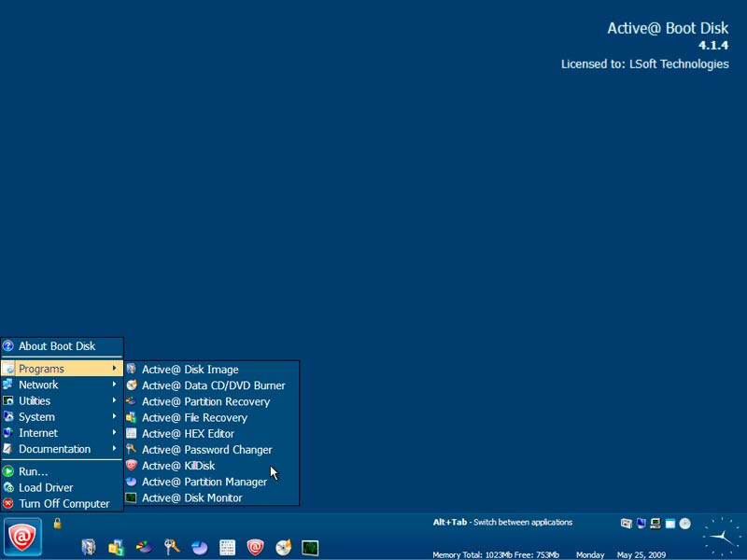Click the padlock icon on the taskbar
The height and width of the screenshot is (560, 747).
pyautogui.click(x=57, y=524)
